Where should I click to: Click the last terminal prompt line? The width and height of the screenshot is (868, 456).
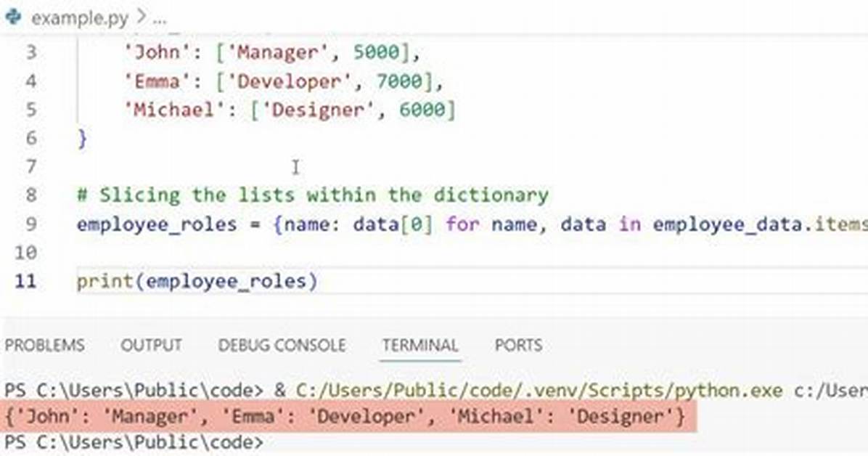click(x=134, y=443)
